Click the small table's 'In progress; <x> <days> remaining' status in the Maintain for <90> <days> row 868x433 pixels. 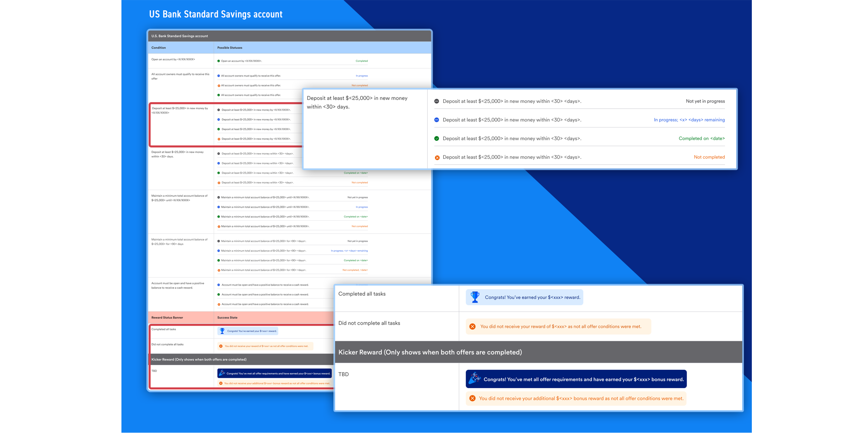tap(349, 251)
